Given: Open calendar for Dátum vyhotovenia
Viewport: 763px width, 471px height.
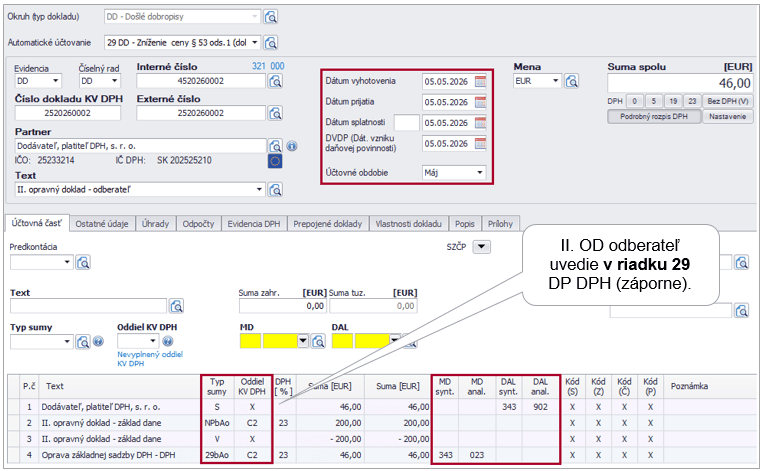Looking at the screenshot, I should pyautogui.click(x=480, y=82).
